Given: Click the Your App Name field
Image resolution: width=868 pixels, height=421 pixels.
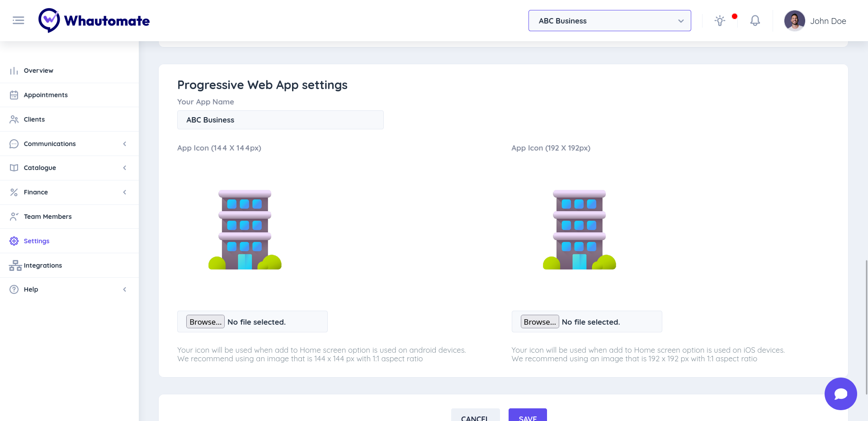Looking at the screenshot, I should pos(280,120).
